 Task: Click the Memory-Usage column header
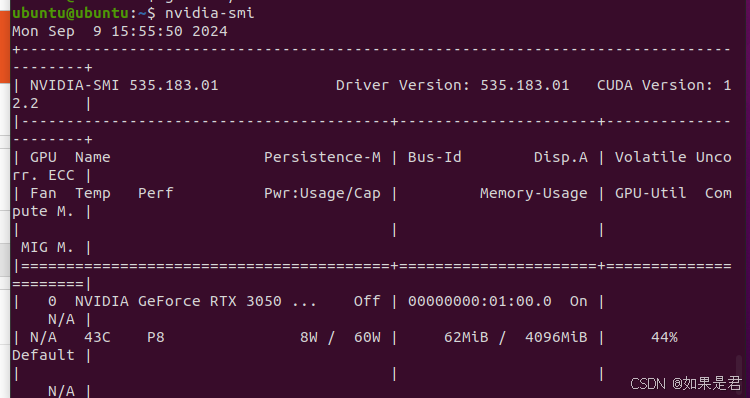point(534,193)
